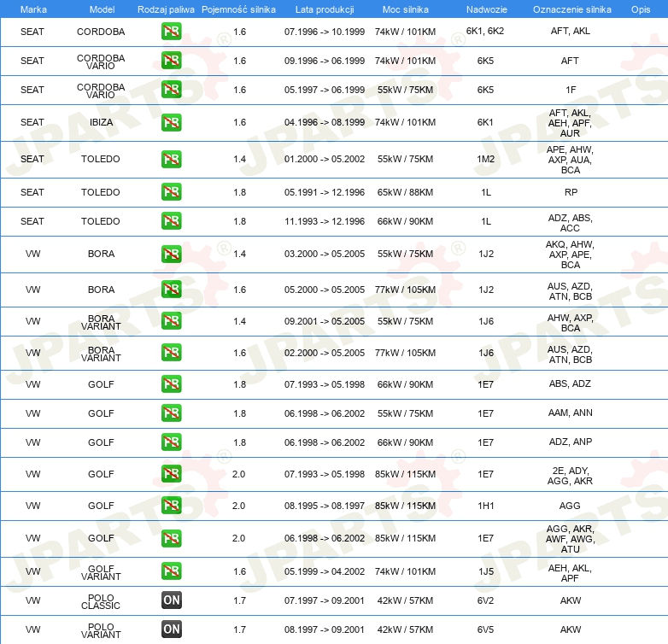Click the petrol icon in SEAT TOLEDO 1.4 row
The width and height of the screenshot is (668, 644).
(x=171, y=159)
